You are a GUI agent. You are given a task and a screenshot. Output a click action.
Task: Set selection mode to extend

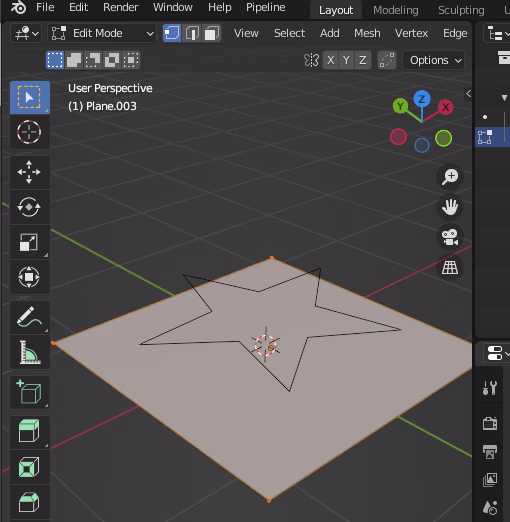pyautogui.click(x=74, y=60)
